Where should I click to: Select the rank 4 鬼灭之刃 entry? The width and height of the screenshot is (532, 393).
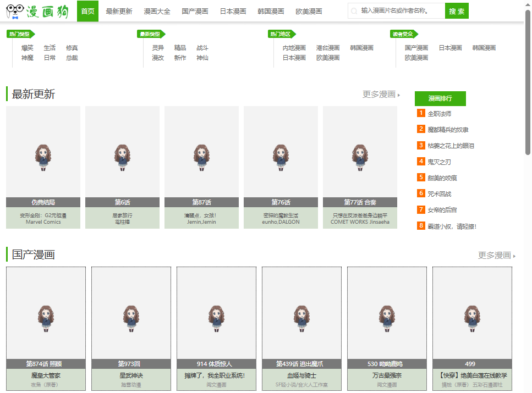click(x=439, y=162)
